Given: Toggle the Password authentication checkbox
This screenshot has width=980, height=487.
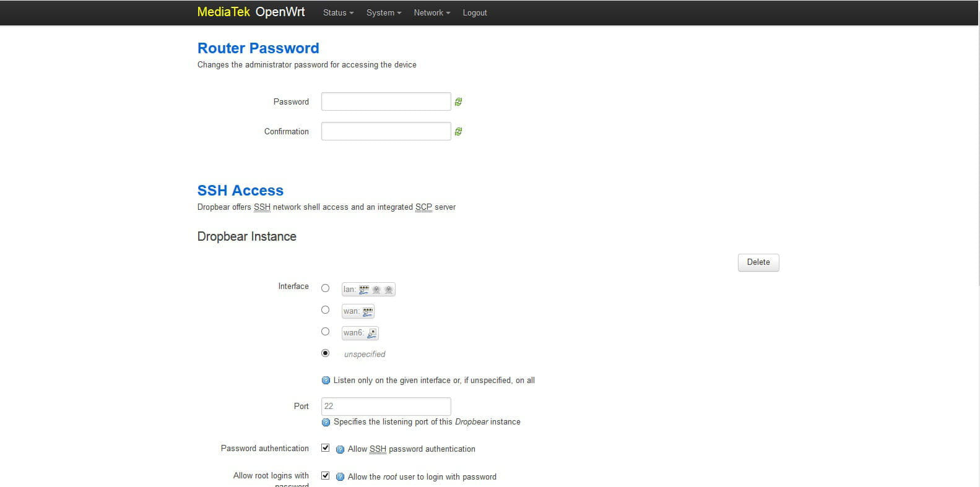Looking at the screenshot, I should point(325,448).
